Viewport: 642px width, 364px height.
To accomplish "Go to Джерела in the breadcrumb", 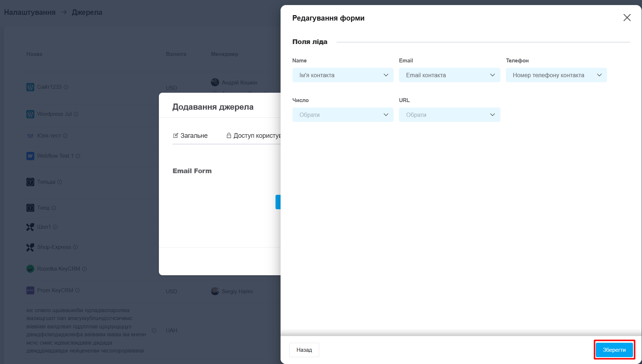I will [87, 12].
